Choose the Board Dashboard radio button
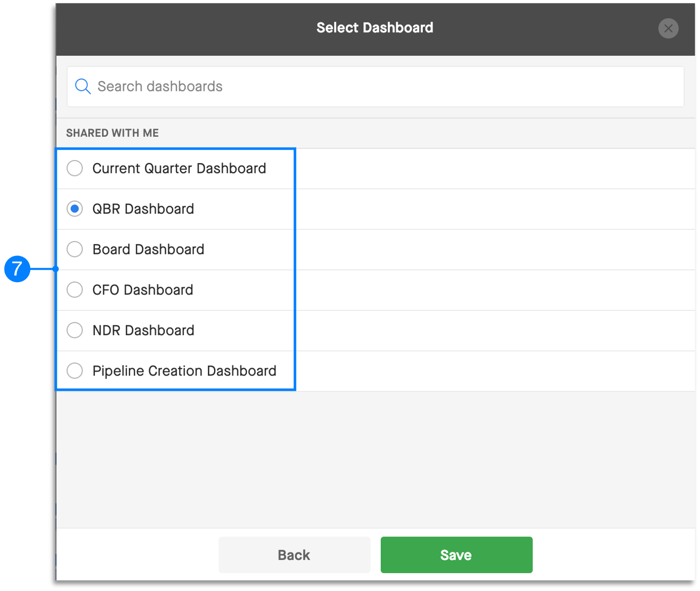The image size is (700, 591). click(75, 249)
